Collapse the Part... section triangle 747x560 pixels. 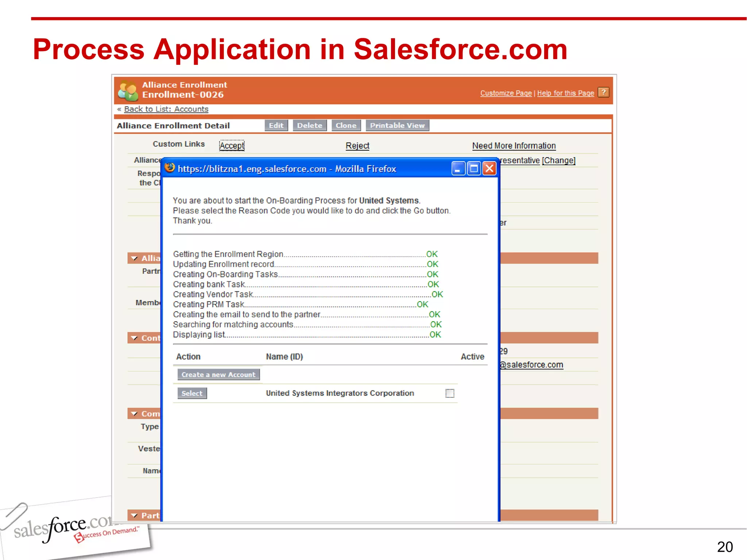(134, 516)
